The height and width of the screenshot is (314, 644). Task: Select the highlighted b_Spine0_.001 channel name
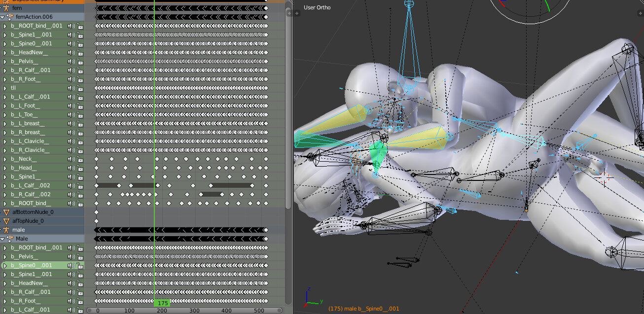(x=31, y=265)
